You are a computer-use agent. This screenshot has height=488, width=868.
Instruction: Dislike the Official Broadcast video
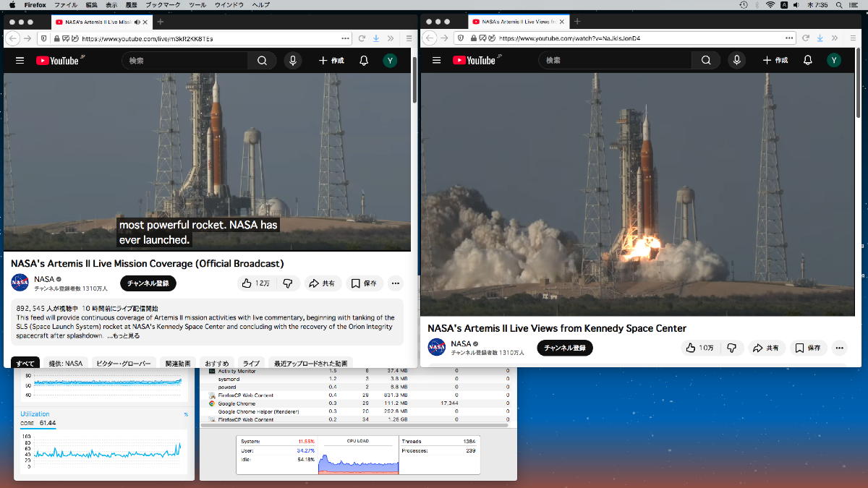pos(287,283)
